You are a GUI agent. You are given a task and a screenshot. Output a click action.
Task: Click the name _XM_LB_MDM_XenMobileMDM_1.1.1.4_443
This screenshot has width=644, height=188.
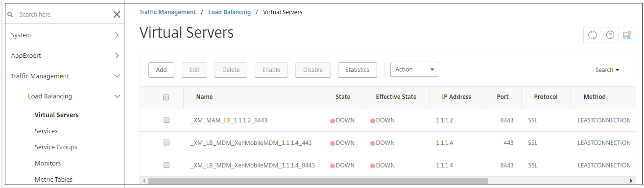(x=250, y=142)
